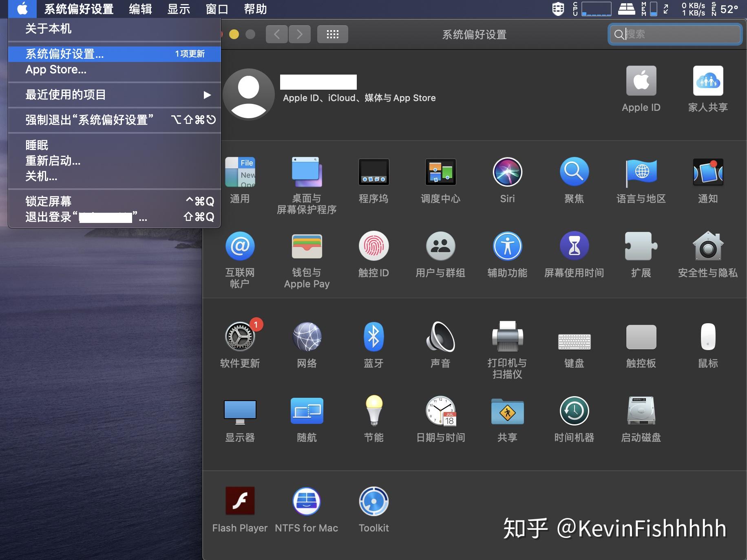Open the 窗口 menu in menu bar

(x=217, y=9)
